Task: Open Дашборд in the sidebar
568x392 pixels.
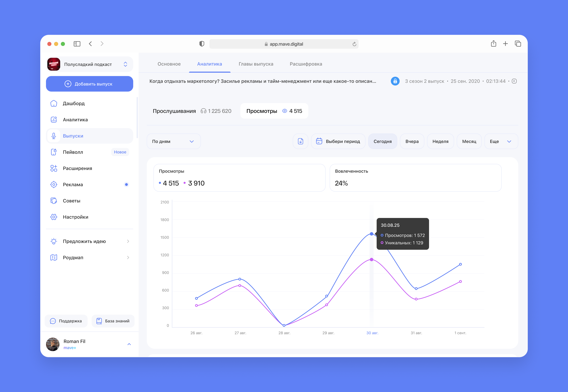Action: point(89,103)
